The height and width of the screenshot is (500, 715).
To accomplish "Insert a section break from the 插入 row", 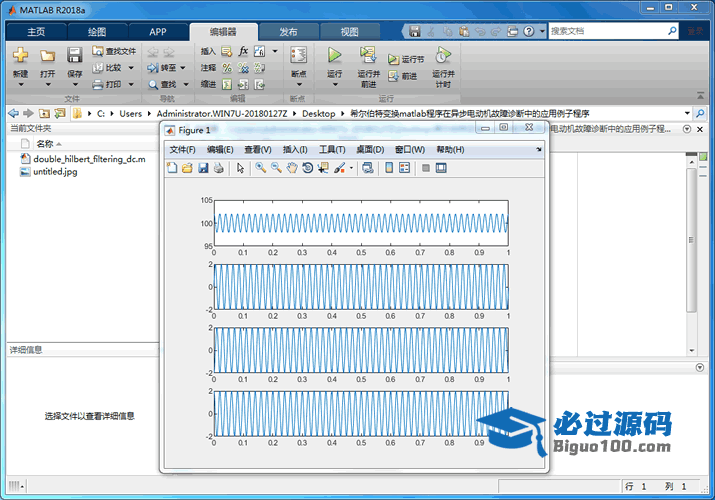I will click(227, 52).
